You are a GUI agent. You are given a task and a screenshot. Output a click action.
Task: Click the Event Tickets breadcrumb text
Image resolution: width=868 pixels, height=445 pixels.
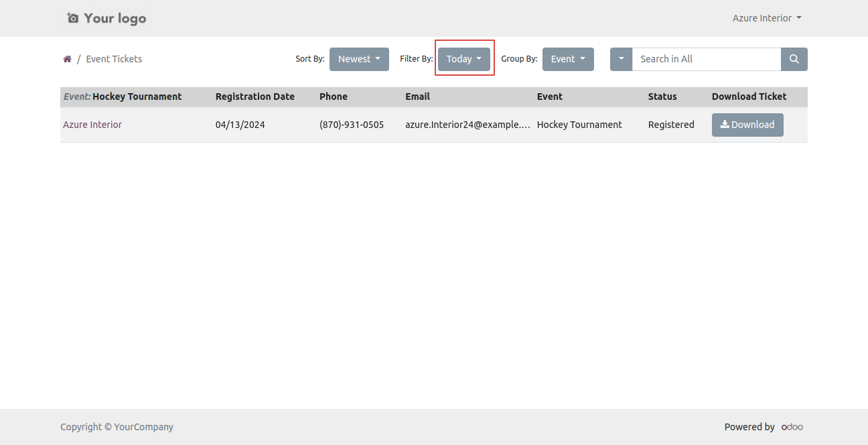click(114, 59)
